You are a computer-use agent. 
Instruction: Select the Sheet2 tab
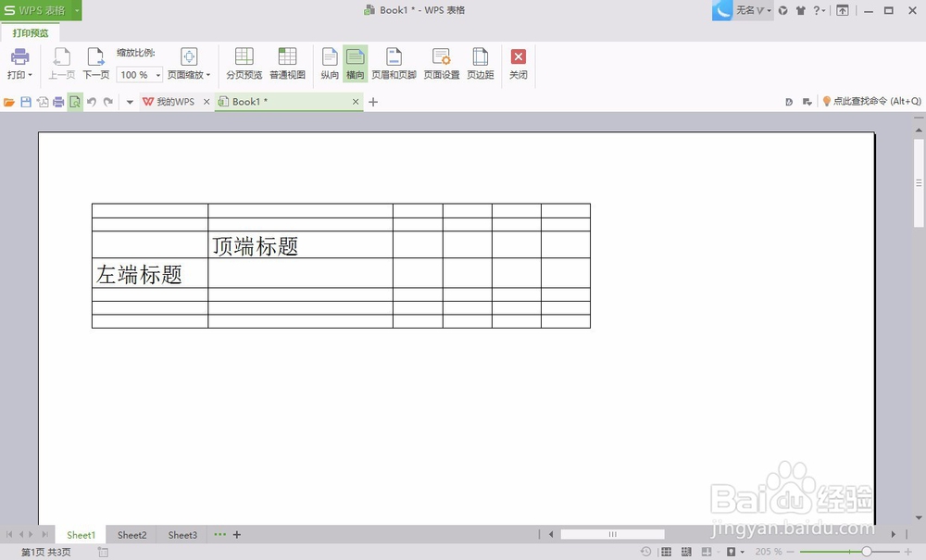click(131, 535)
